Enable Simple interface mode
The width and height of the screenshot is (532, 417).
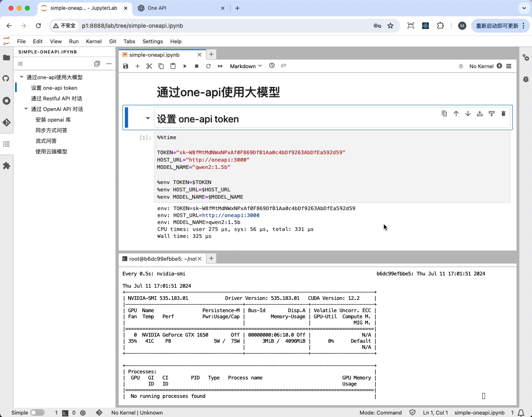point(37,413)
